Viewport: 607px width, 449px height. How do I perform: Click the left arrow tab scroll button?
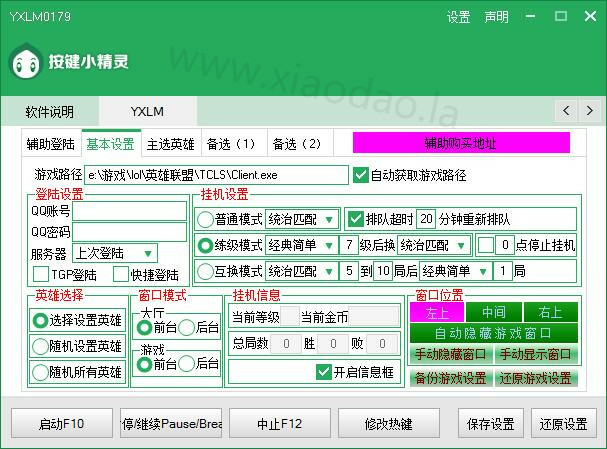(x=566, y=111)
